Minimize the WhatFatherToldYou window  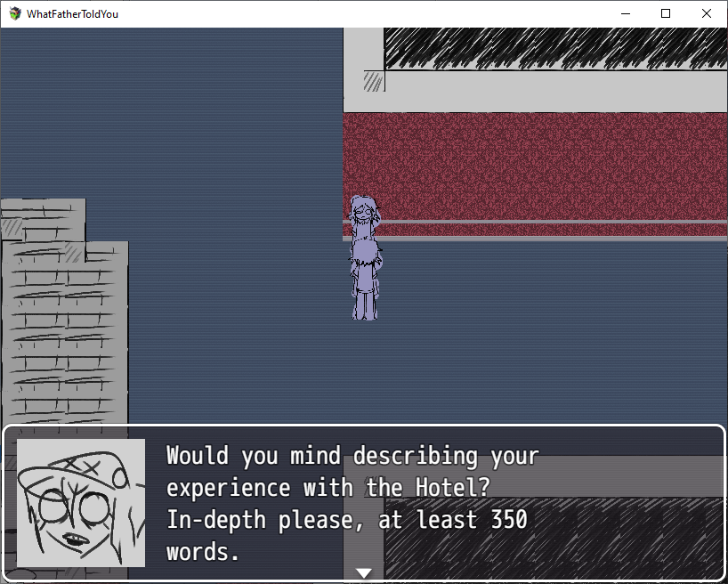click(x=626, y=14)
